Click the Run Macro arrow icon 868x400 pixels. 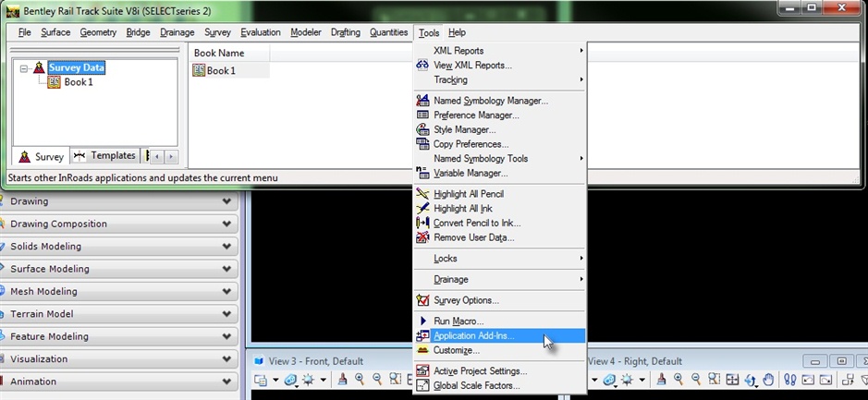pyautogui.click(x=423, y=321)
